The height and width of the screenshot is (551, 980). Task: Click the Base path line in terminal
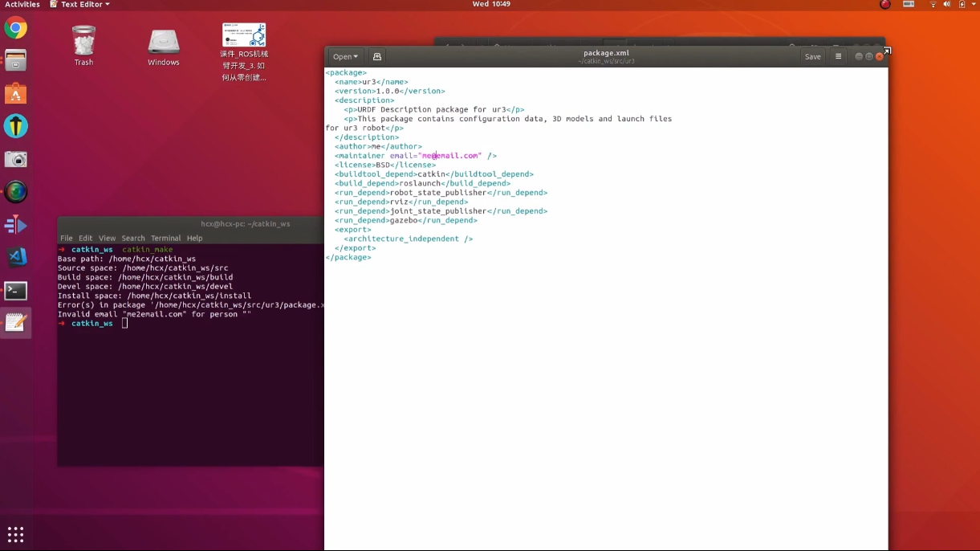tap(127, 259)
